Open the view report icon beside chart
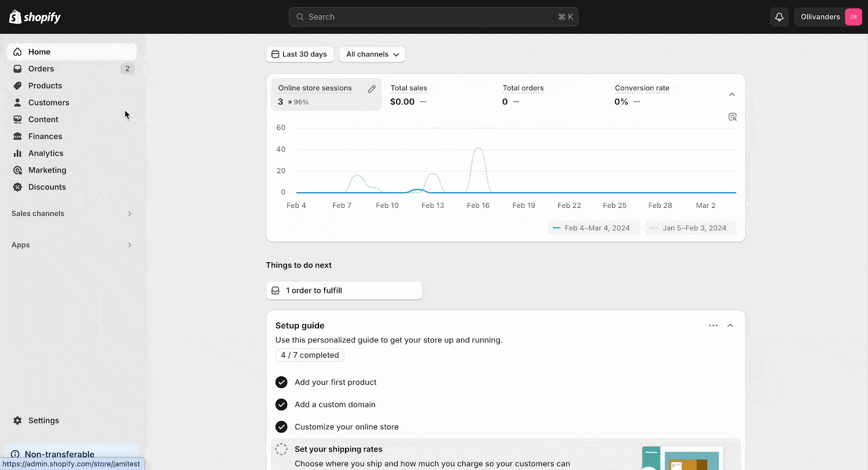This screenshot has width=868, height=470. 732,117
